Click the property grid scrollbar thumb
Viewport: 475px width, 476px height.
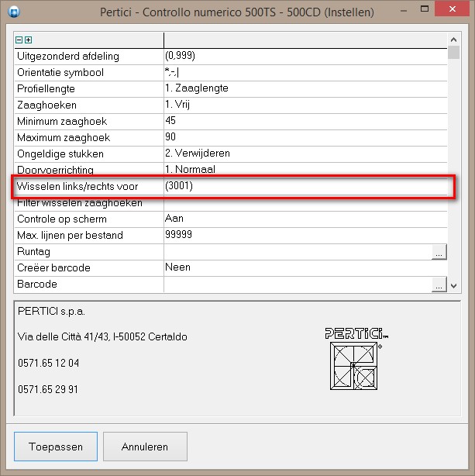(x=454, y=52)
